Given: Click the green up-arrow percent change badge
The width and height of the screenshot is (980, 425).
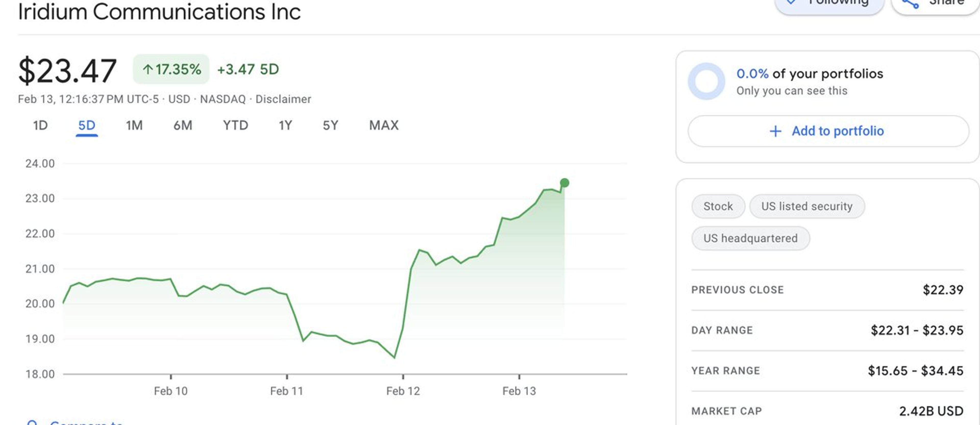Looking at the screenshot, I should [171, 69].
